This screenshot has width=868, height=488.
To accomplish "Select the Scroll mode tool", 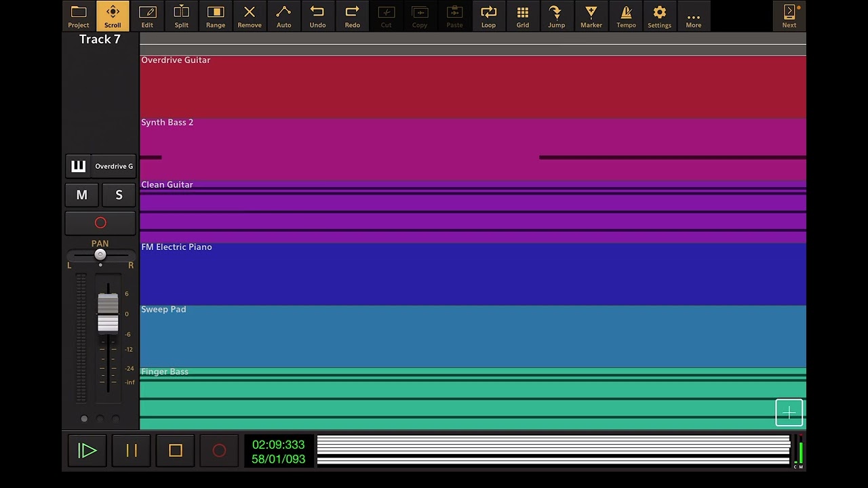I will [x=113, y=16].
